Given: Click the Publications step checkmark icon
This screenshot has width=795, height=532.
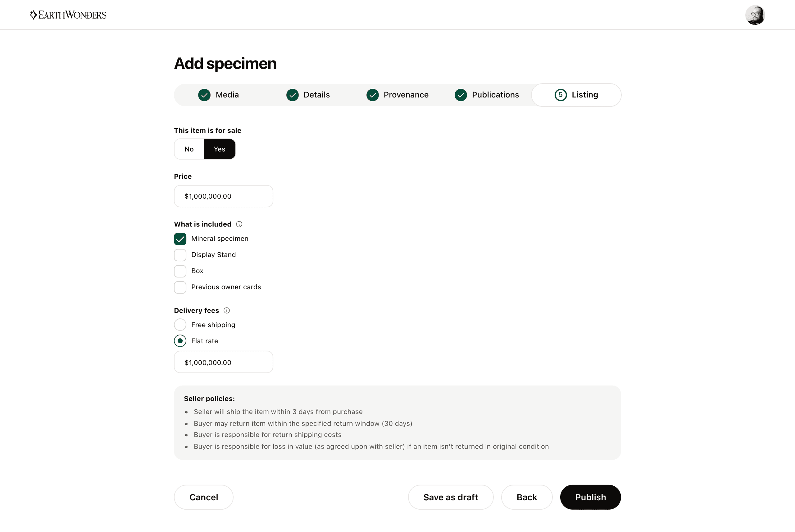Looking at the screenshot, I should click(x=461, y=95).
